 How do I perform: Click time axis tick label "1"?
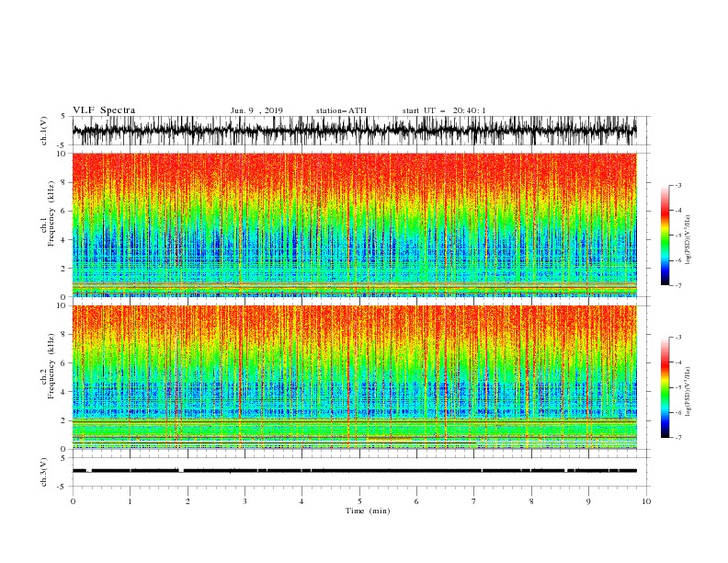(x=130, y=501)
